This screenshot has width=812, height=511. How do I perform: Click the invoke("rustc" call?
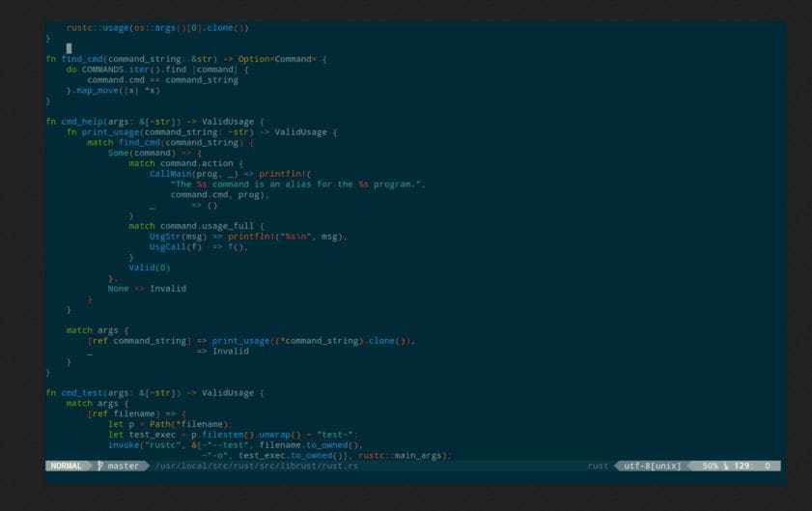pyautogui.click(x=147, y=445)
